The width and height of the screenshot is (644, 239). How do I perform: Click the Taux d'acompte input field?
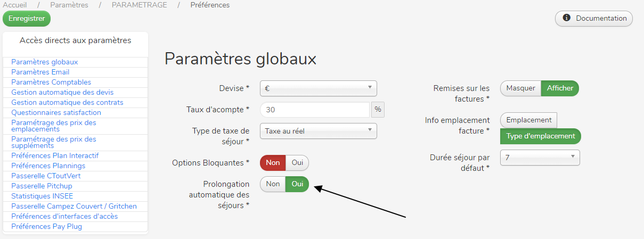pos(315,110)
